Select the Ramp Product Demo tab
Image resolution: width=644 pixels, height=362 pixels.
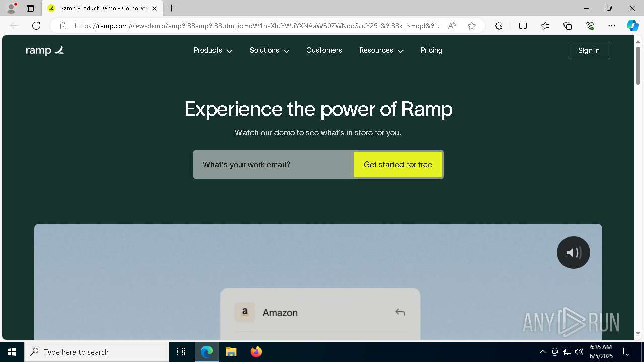(x=103, y=8)
